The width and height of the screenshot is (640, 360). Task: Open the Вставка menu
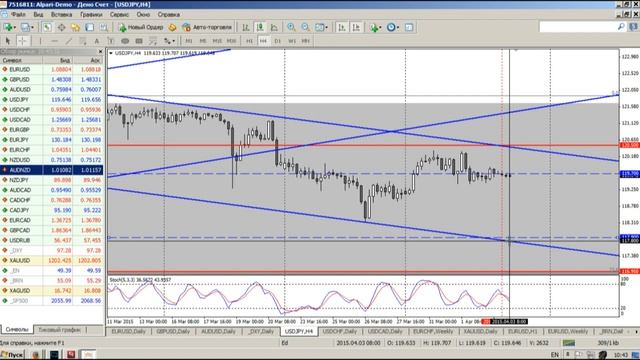pyautogui.click(x=61, y=14)
